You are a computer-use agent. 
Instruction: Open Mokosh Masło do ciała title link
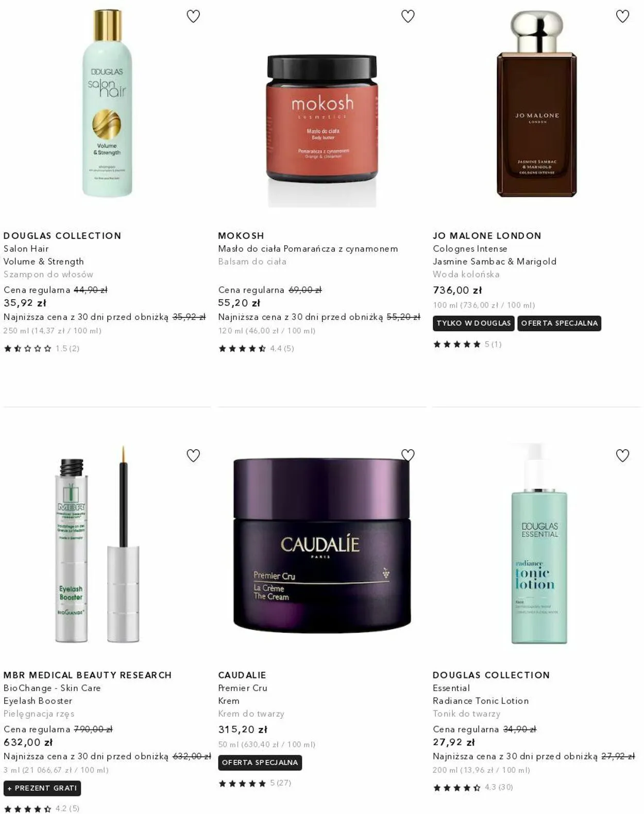tap(308, 249)
